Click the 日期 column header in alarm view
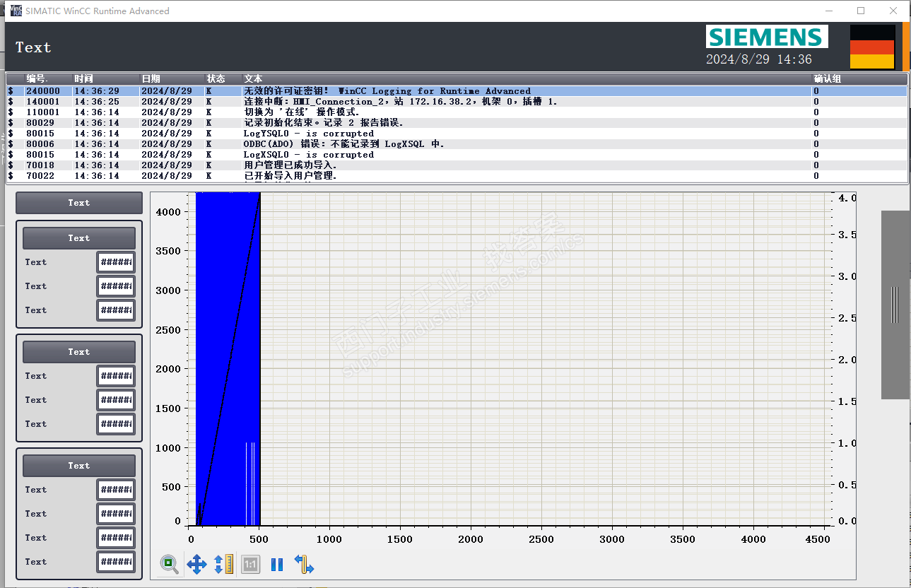The width and height of the screenshot is (911, 588). pyautogui.click(x=172, y=78)
